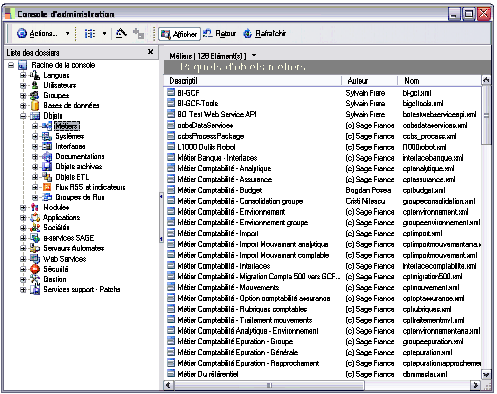Open the Métiers element count dropdown
Image resolution: width=497 pixels, height=394 pixels.
[254, 55]
